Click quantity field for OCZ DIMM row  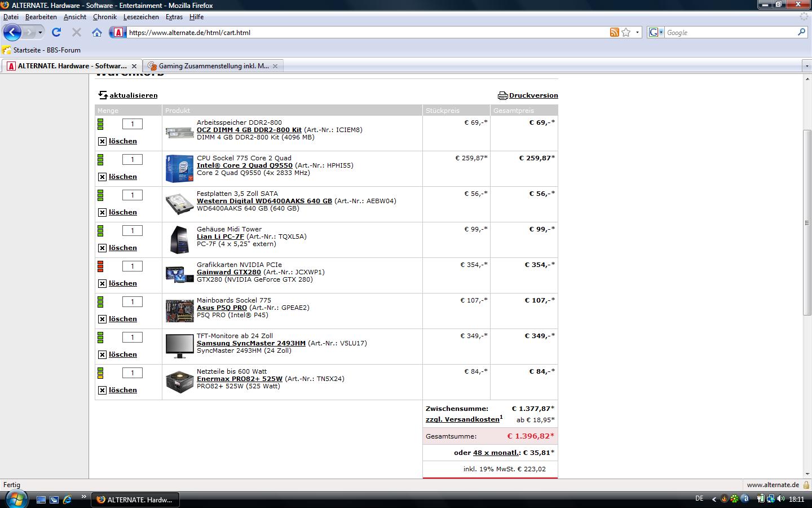click(133, 124)
